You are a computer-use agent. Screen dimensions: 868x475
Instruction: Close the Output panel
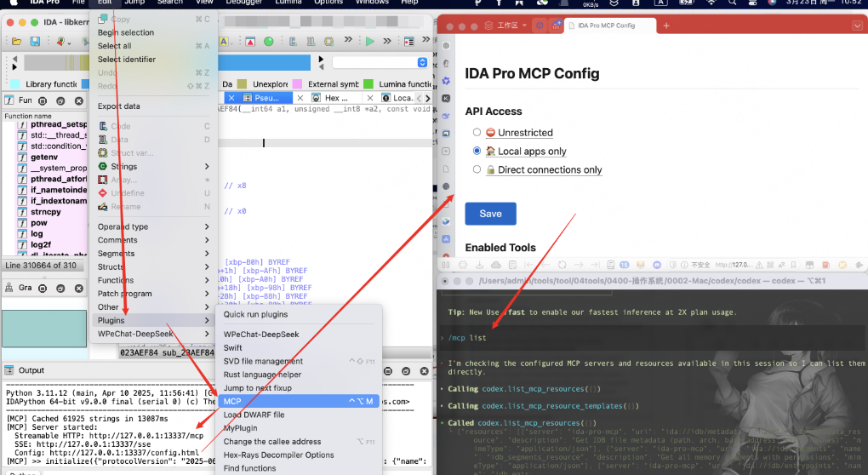click(x=424, y=371)
